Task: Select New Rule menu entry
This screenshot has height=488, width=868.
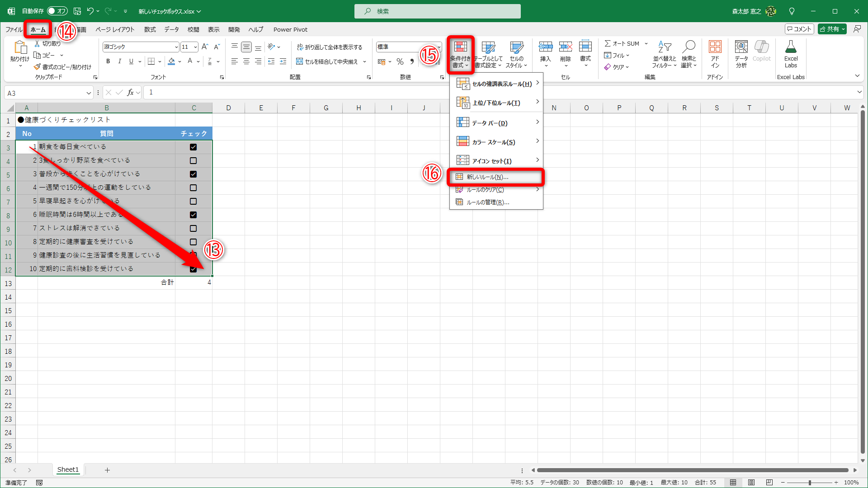Action: (x=487, y=177)
